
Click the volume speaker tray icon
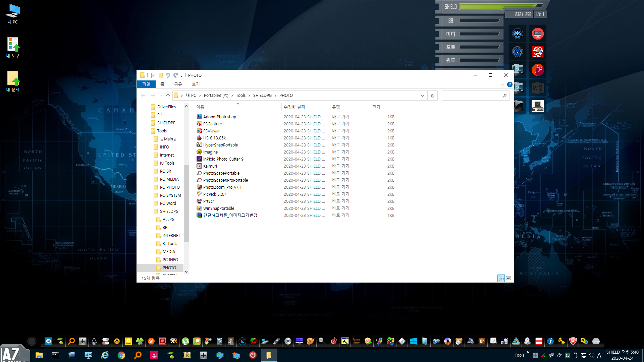(x=591, y=355)
